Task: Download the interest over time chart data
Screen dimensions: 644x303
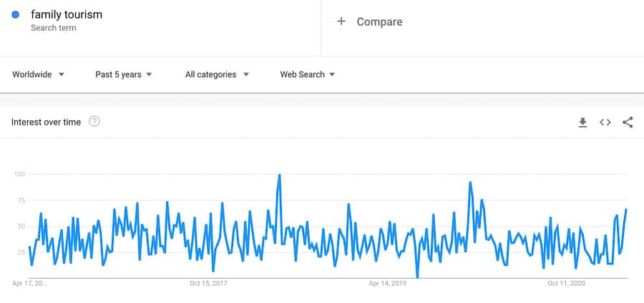Action: coord(582,122)
